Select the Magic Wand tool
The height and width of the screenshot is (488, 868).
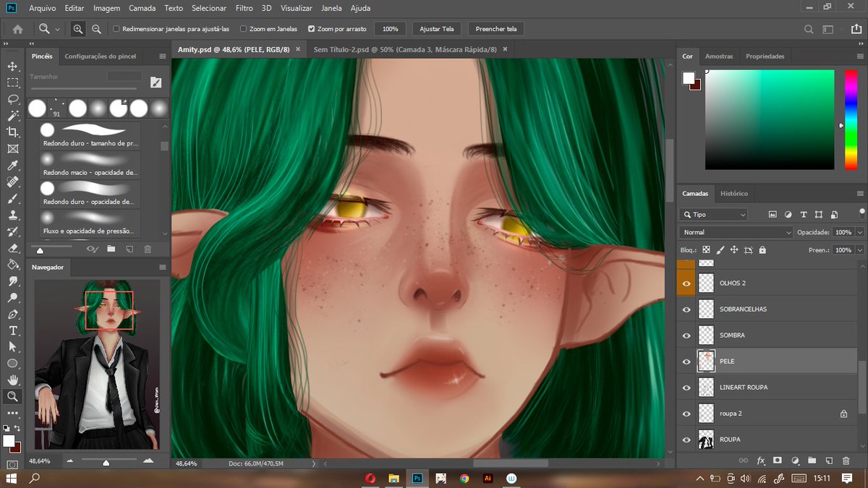pyautogui.click(x=12, y=116)
